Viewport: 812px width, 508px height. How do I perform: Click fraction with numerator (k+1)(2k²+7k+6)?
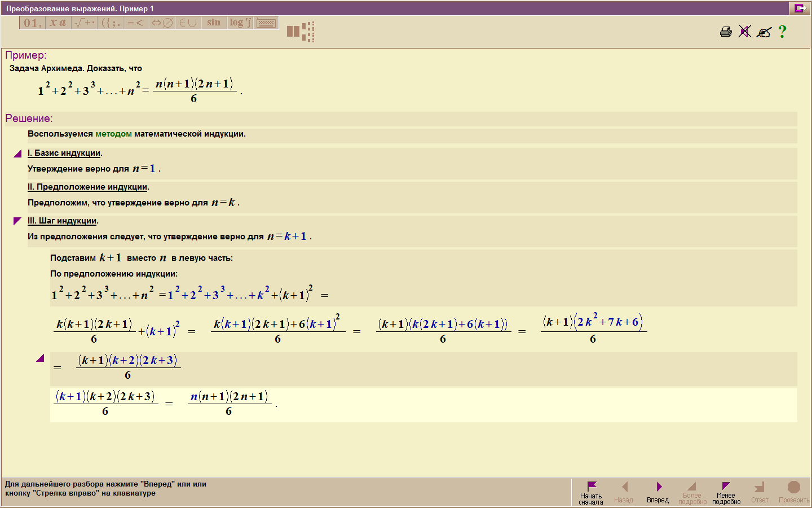point(593,329)
